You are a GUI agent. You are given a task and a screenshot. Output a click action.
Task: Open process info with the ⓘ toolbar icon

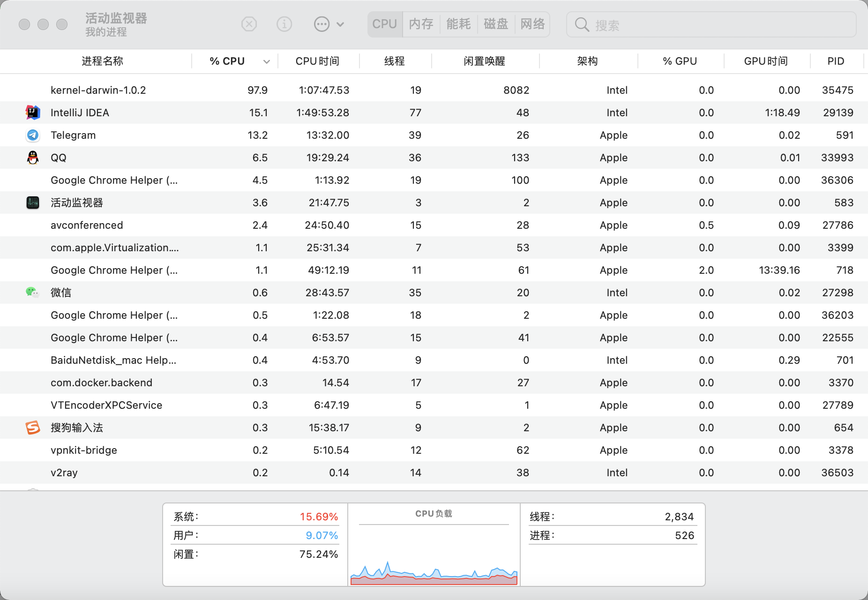(x=284, y=24)
